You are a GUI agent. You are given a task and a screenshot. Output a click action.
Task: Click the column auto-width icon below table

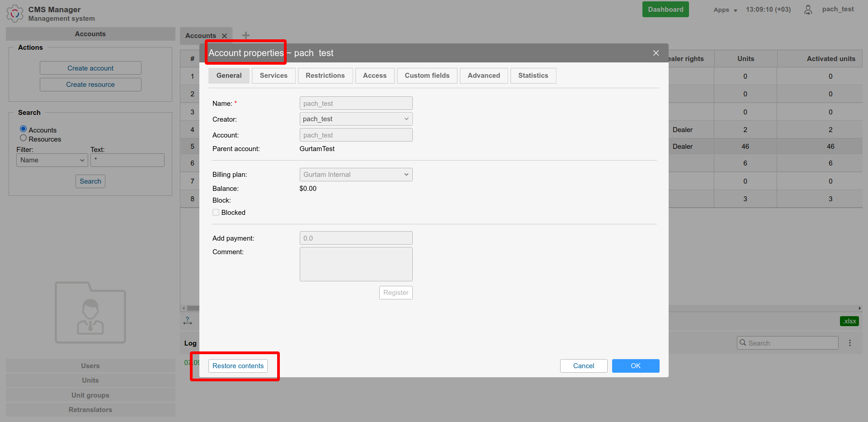pos(188,321)
